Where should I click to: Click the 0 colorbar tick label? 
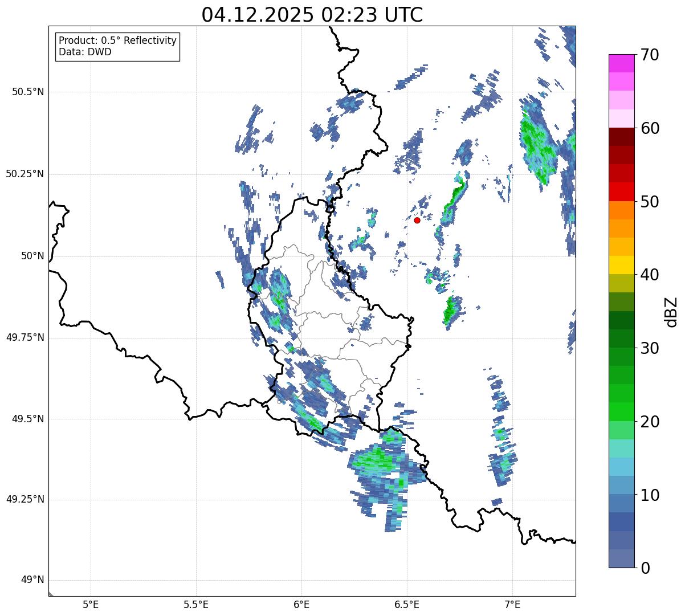tap(646, 568)
